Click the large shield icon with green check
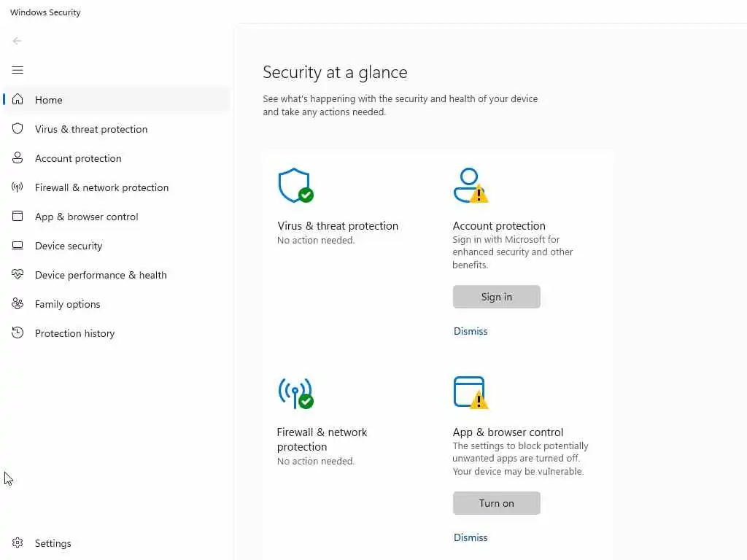Image resolution: width=747 pixels, height=560 pixels. (296, 185)
